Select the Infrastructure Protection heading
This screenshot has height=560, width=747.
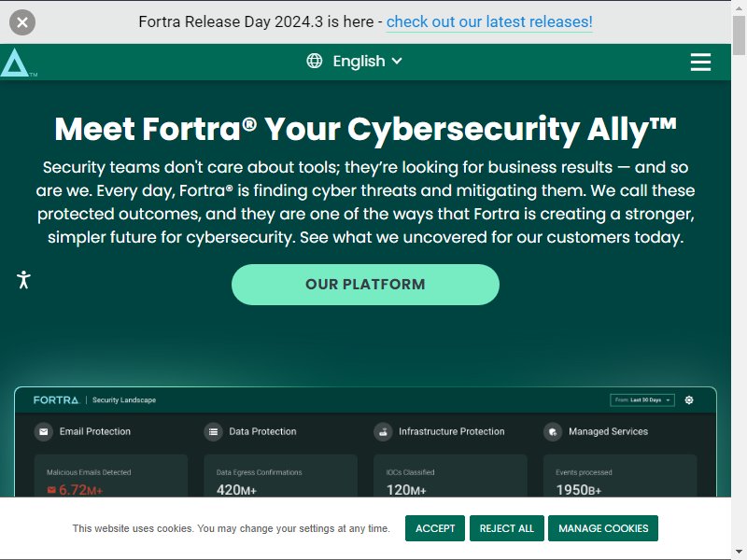[452, 431]
